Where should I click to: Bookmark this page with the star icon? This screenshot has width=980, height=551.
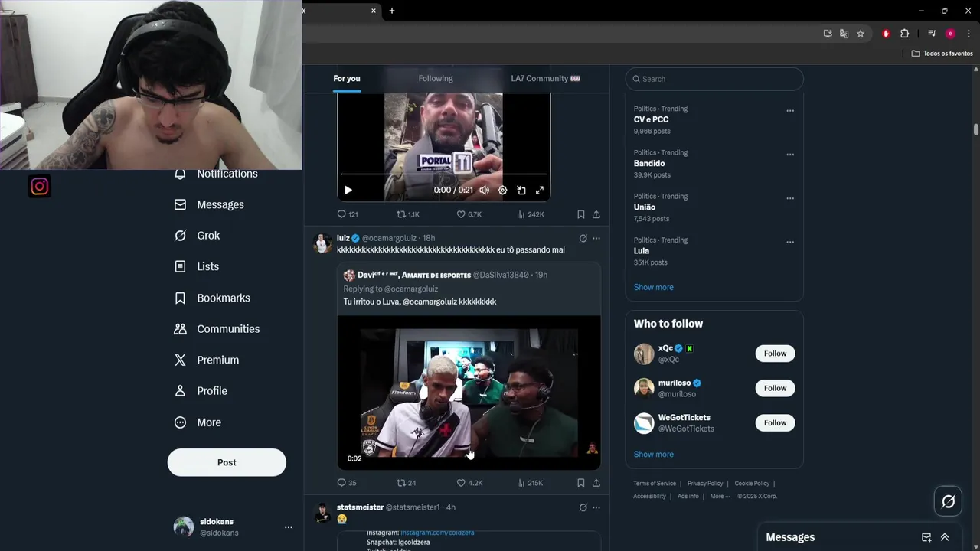tap(861, 34)
